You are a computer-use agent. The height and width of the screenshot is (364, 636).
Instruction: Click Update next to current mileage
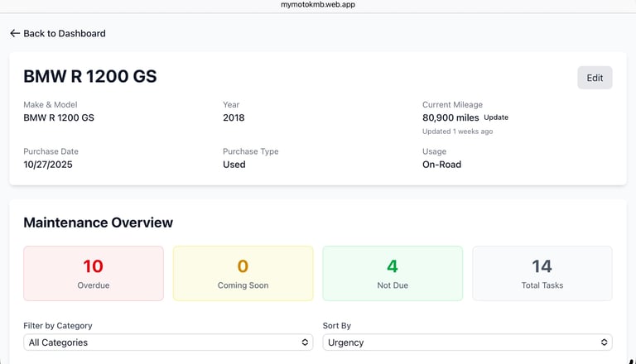496,117
